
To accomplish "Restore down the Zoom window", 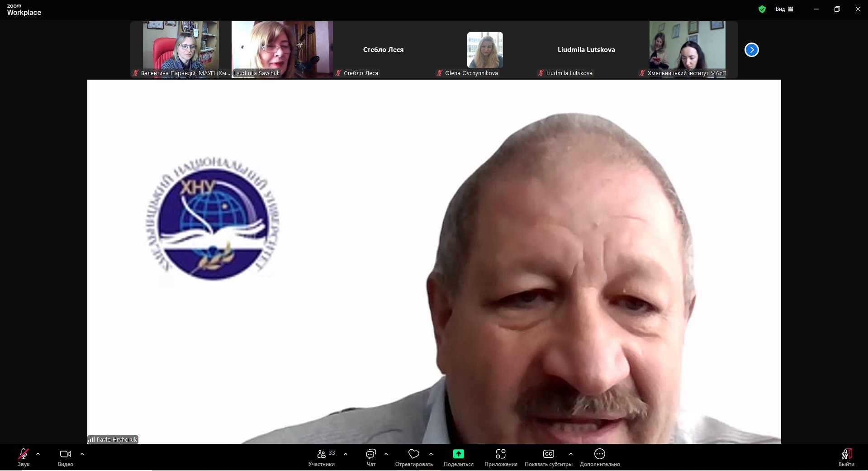I will point(837,9).
